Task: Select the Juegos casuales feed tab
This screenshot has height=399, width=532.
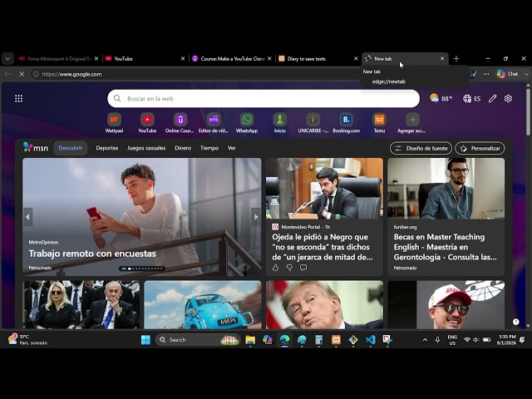Action: [146, 148]
